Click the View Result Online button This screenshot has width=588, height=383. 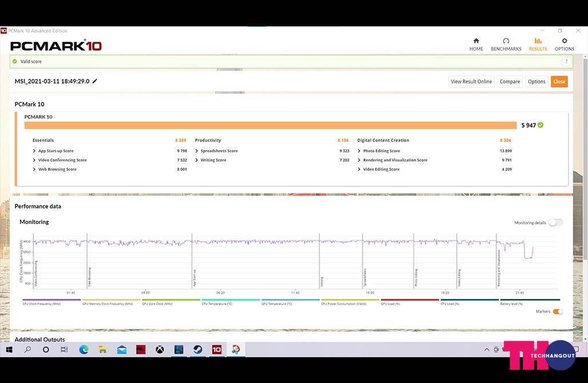tap(471, 81)
